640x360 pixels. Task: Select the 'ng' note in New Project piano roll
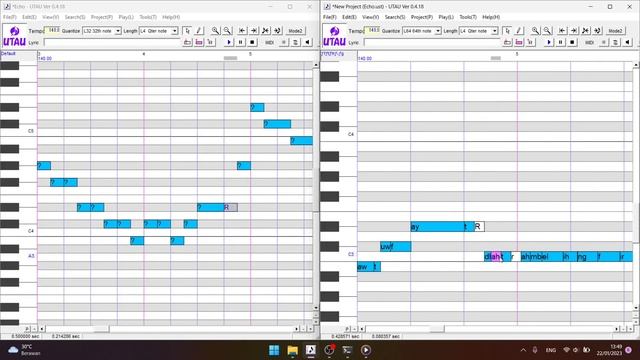587,257
